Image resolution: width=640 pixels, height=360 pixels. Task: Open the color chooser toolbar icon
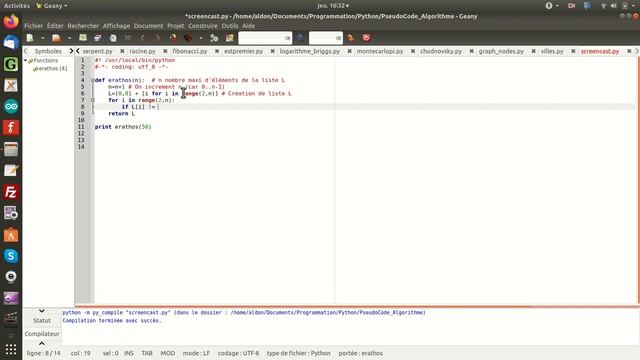coord(229,38)
